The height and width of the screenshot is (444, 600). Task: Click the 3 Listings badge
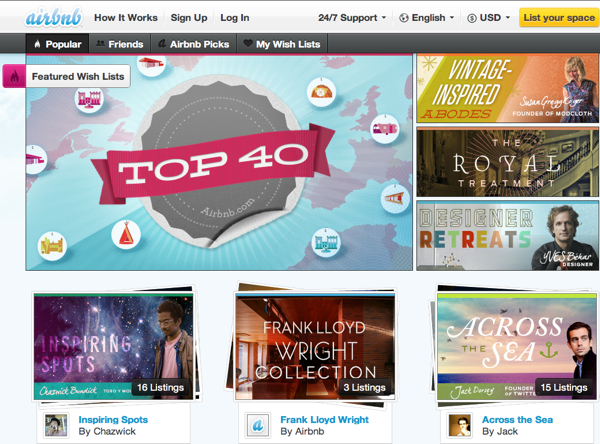coord(364,388)
